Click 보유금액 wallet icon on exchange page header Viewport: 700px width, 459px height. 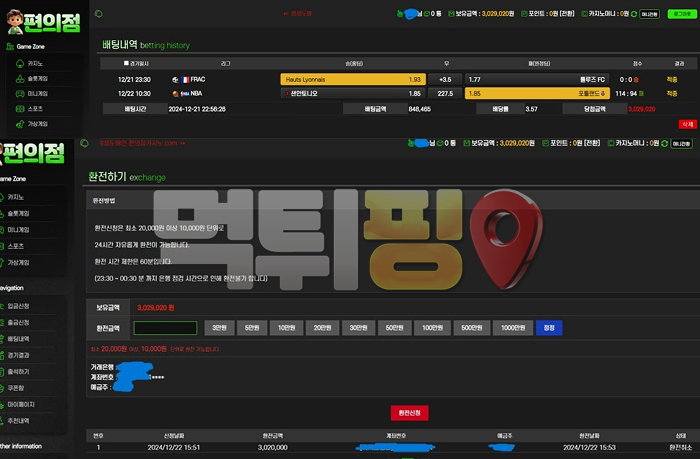click(x=467, y=143)
